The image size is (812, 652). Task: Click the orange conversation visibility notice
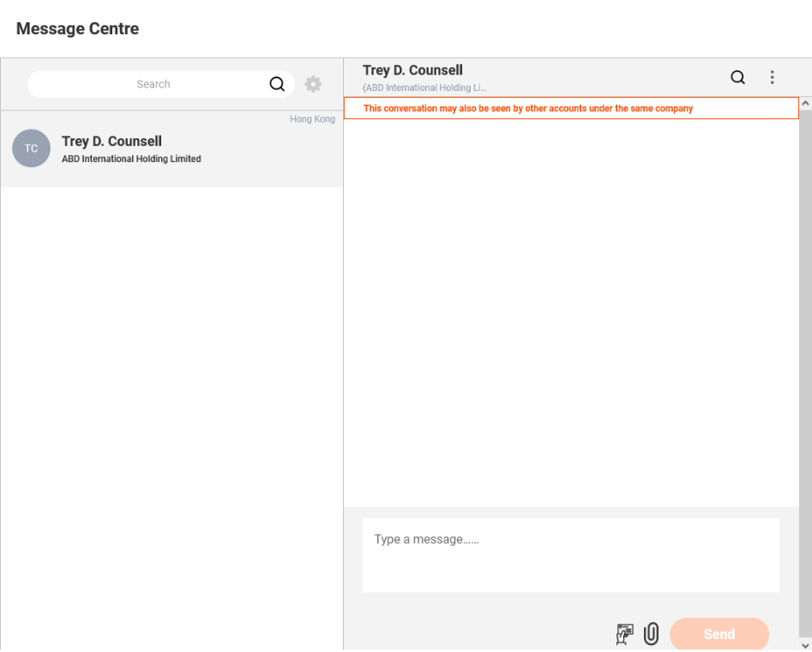point(571,108)
